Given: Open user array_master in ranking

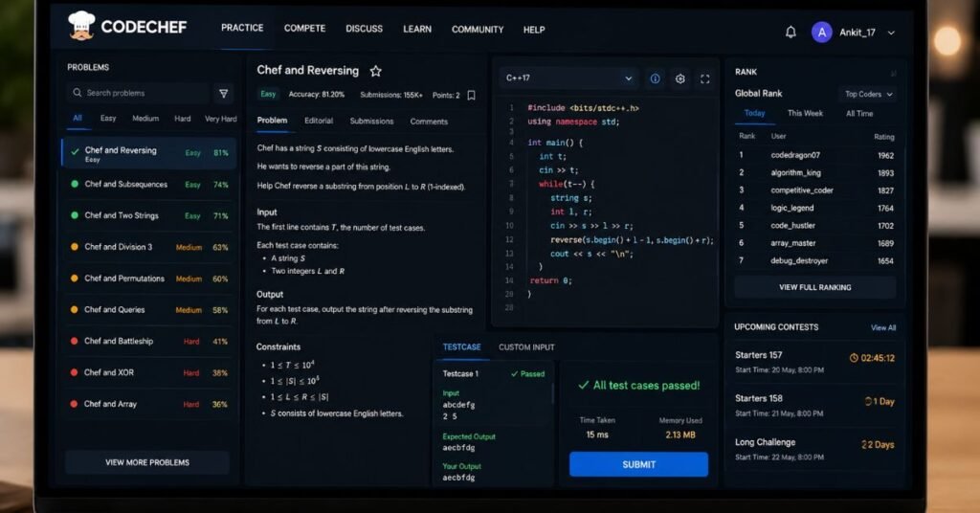Looking at the screenshot, I should coord(793,242).
